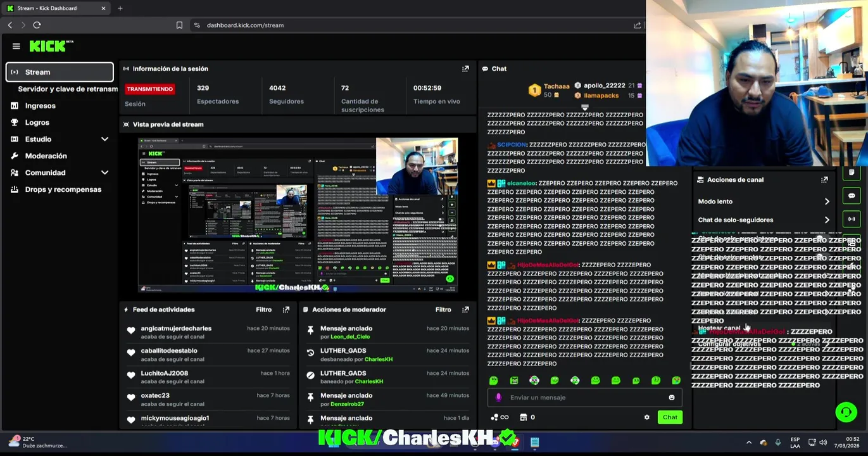Open the Ingresos sidebar section
The height and width of the screenshot is (456, 868).
tap(40, 106)
